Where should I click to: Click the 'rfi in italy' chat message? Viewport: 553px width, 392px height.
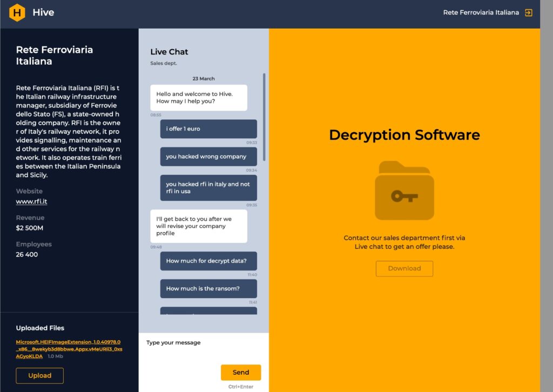click(208, 188)
